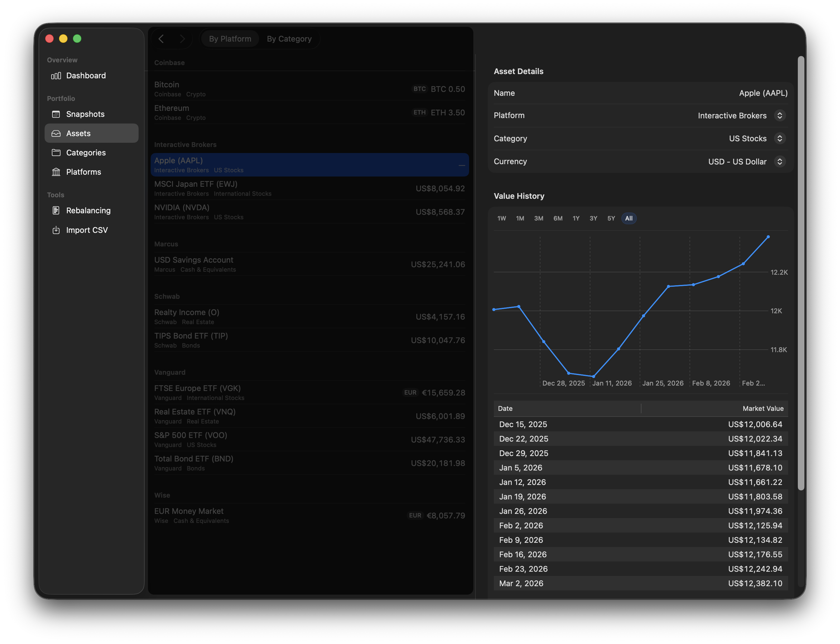Click the Import CSV download icon

(56, 230)
